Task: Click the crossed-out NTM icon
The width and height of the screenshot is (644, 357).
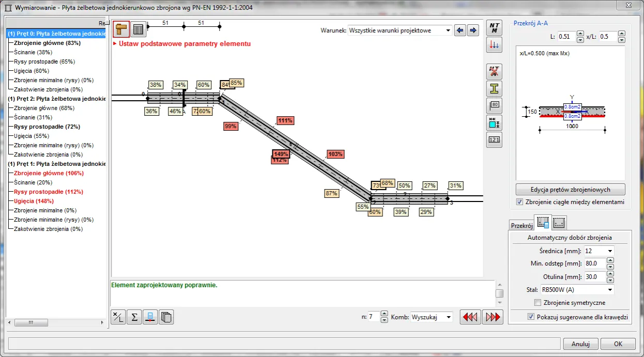Action: click(495, 72)
